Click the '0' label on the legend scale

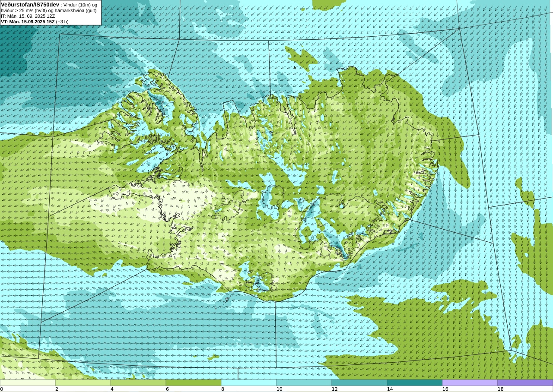[x=2, y=389]
